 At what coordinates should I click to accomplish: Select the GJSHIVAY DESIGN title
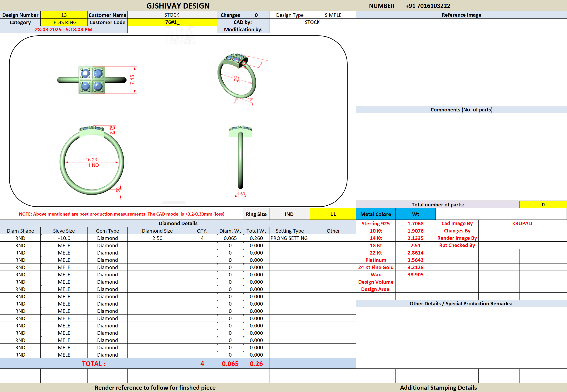(x=178, y=6)
